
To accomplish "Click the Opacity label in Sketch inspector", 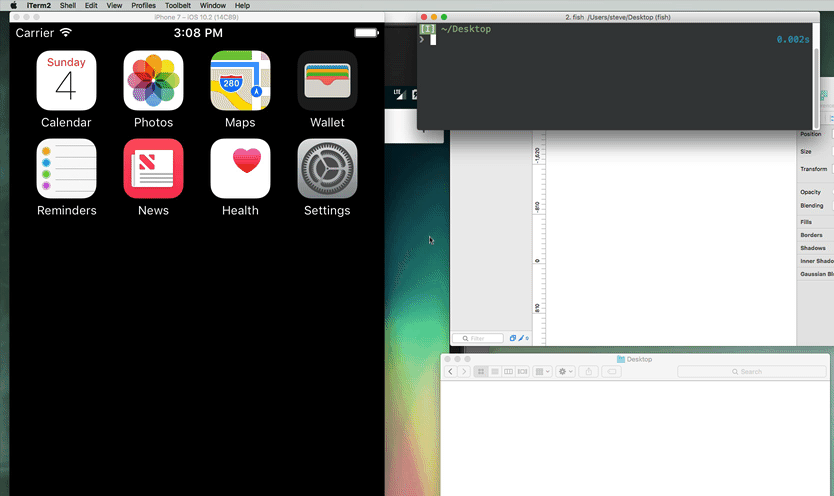I will tap(810, 192).
